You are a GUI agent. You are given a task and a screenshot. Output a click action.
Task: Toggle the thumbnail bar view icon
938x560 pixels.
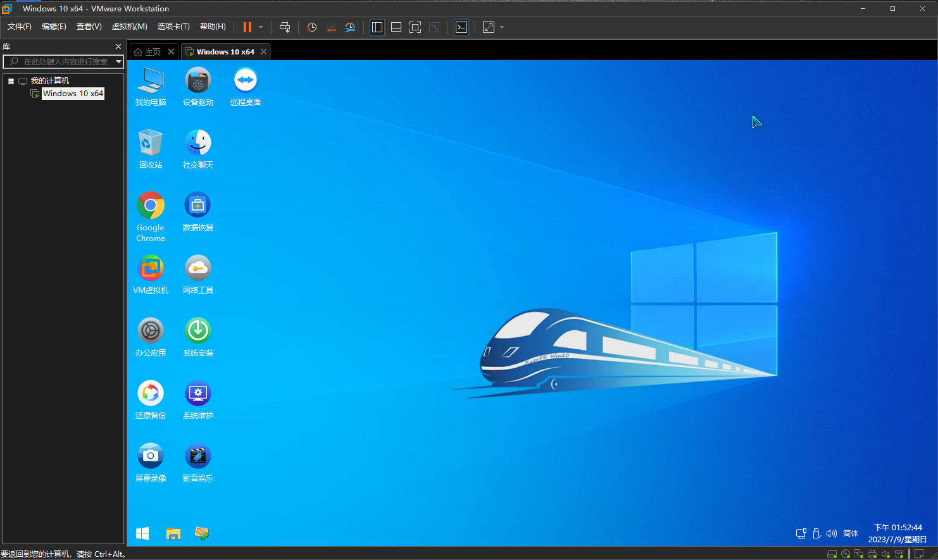point(396,27)
